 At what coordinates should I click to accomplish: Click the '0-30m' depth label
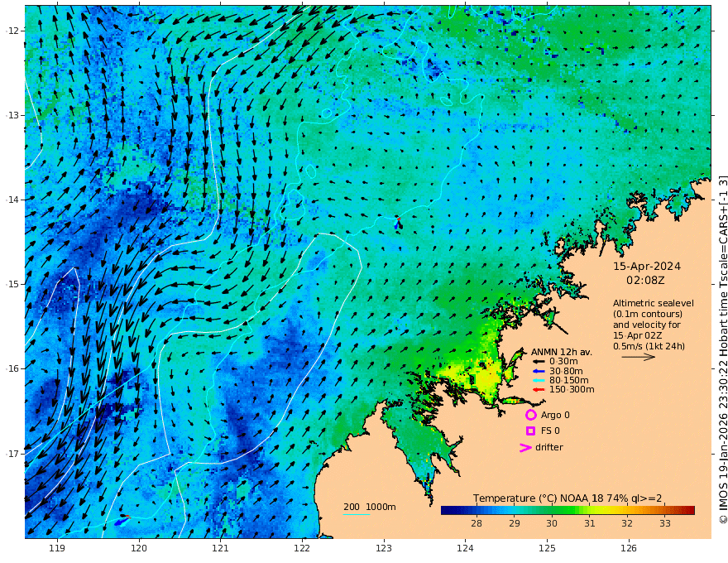point(563,362)
